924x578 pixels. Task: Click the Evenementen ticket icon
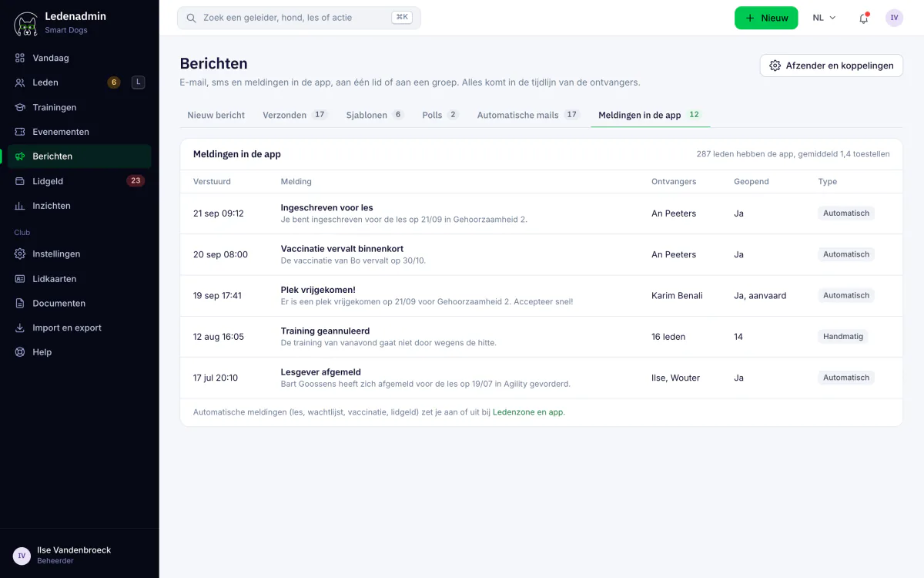tap(20, 132)
